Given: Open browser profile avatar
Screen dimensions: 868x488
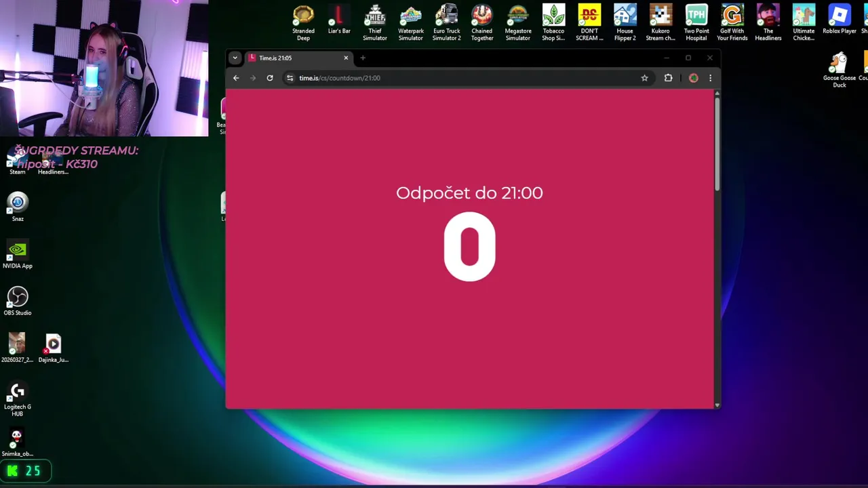Looking at the screenshot, I should tap(693, 78).
